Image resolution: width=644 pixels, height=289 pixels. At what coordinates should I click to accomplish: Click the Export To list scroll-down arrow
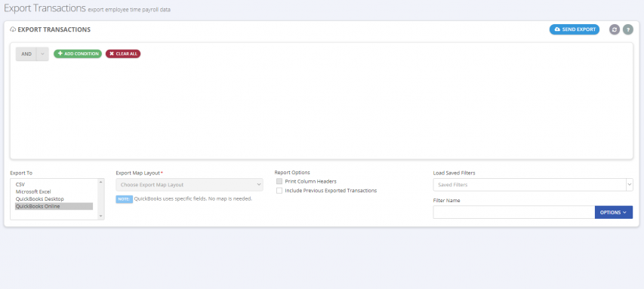[101, 216]
